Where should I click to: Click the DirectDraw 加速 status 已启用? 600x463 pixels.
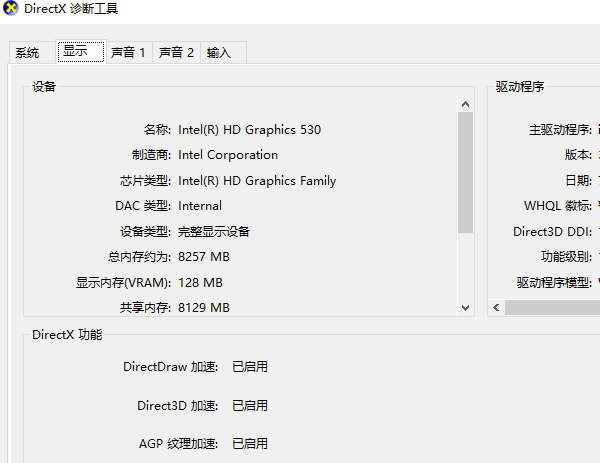pos(250,367)
